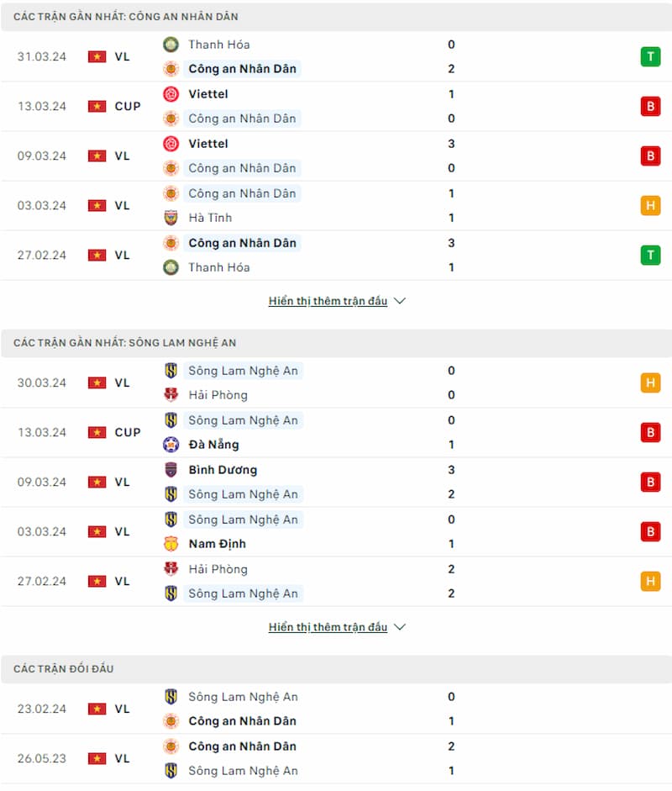
Task: Click the Viettel logo in the 13.03.24 CUP match
Action: pyautogui.click(x=171, y=94)
